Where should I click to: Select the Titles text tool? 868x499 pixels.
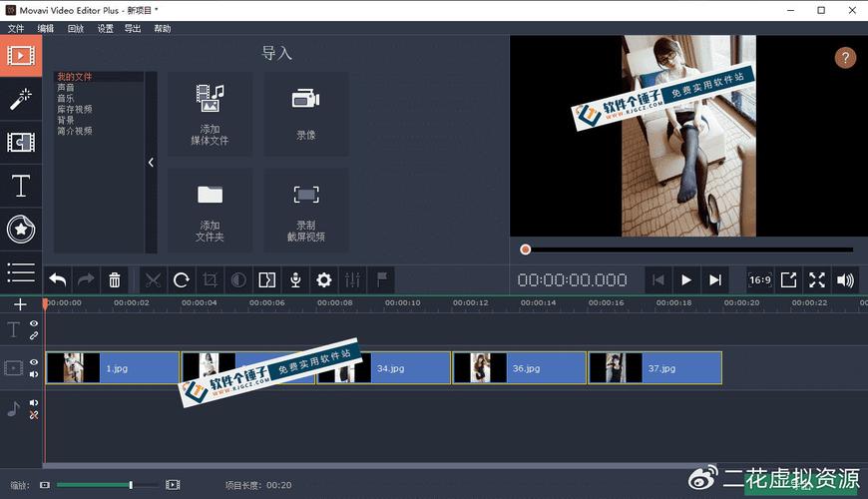(x=20, y=186)
